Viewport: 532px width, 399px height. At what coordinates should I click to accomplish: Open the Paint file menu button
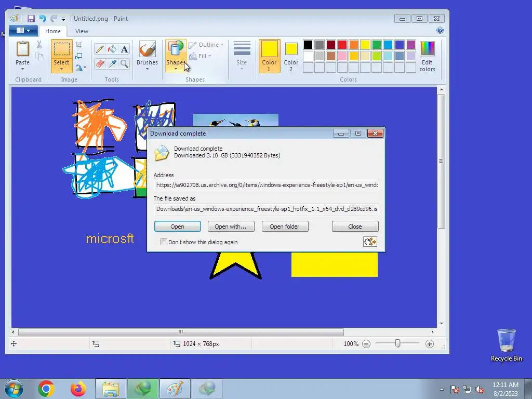pos(23,31)
